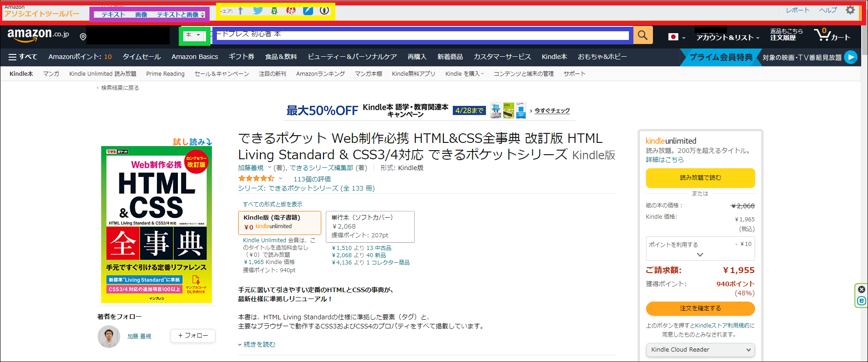This screenshot has width=868, height=362.
Task: Open the delivery location pin
Action: pyautogui.click(x=83, y=37)
